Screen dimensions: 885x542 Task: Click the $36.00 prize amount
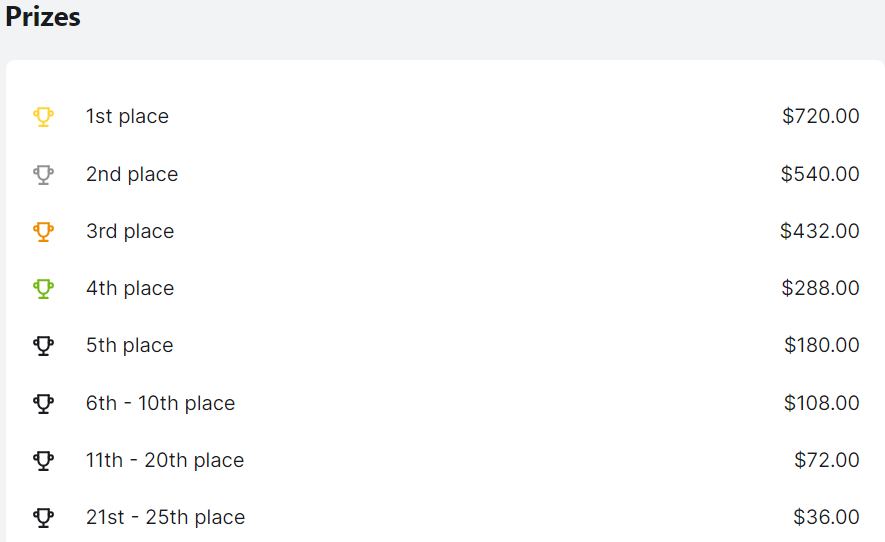pos(826,517)
